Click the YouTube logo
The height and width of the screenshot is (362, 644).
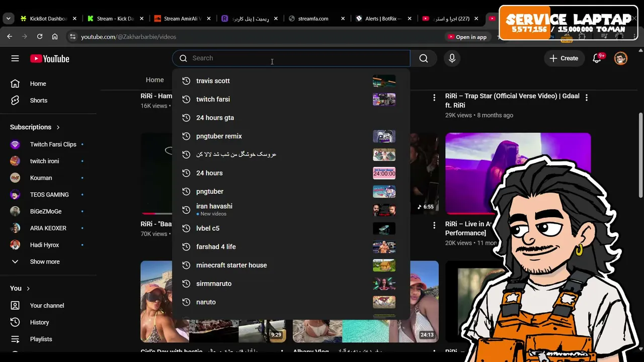tap(49, 59)
